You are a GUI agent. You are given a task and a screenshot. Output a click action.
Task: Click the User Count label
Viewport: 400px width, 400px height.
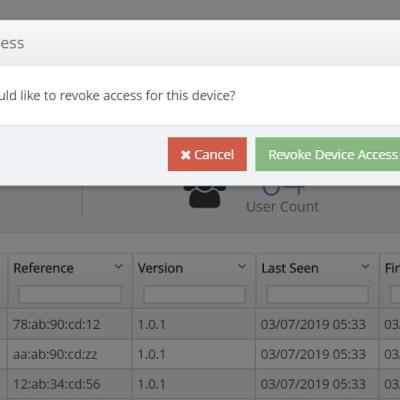click(x=283, y=207)
